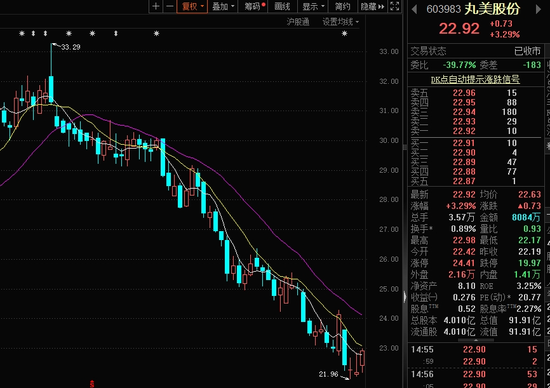The height and width of the screenshot is (388, 550).
Task: Click the 量比 value 0.93
Action: coord(532,229)
